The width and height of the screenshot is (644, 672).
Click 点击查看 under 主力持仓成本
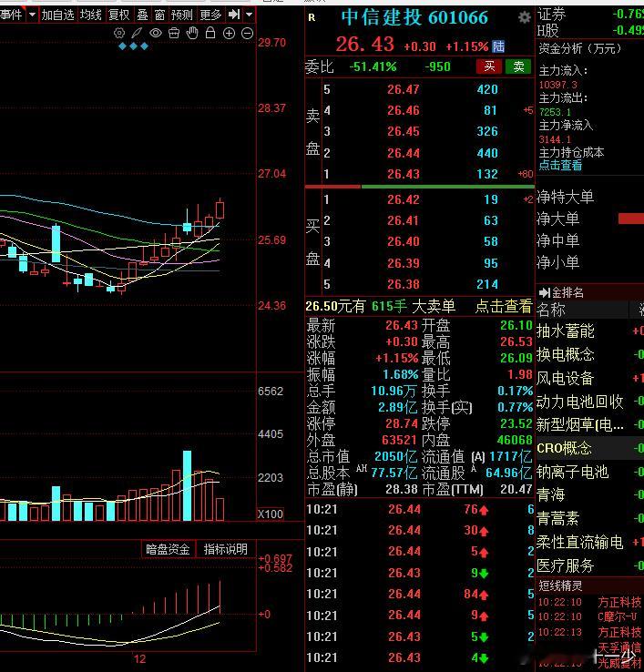[x=560, y=166]
